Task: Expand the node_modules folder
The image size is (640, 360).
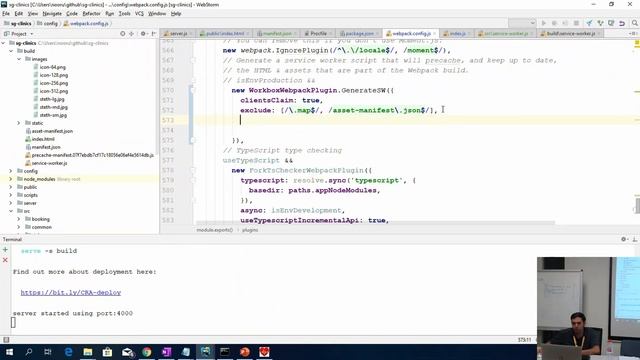Action: [11, 179]
